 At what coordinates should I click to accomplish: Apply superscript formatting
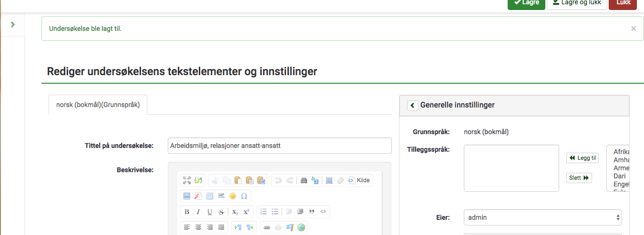[x=246, y=212]
